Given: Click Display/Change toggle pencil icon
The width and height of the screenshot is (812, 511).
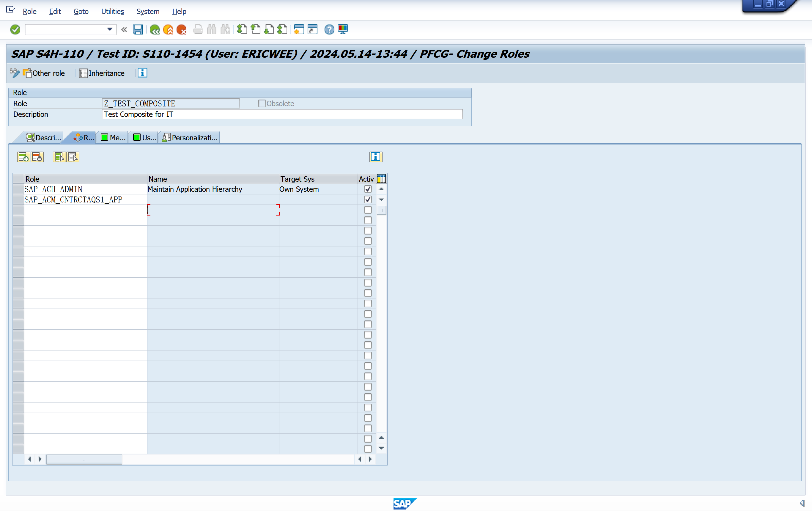Looking at the screenshot, I should click(15, 73).
